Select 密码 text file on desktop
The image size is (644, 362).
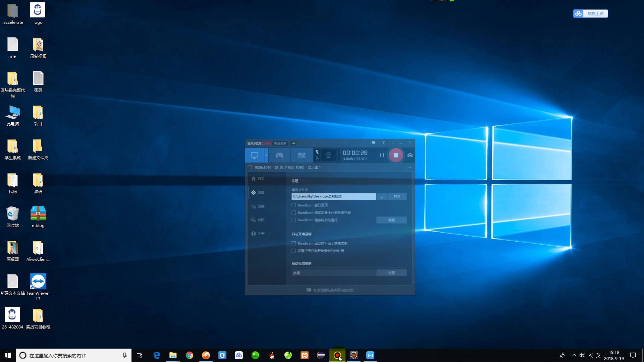pos(38,82)
